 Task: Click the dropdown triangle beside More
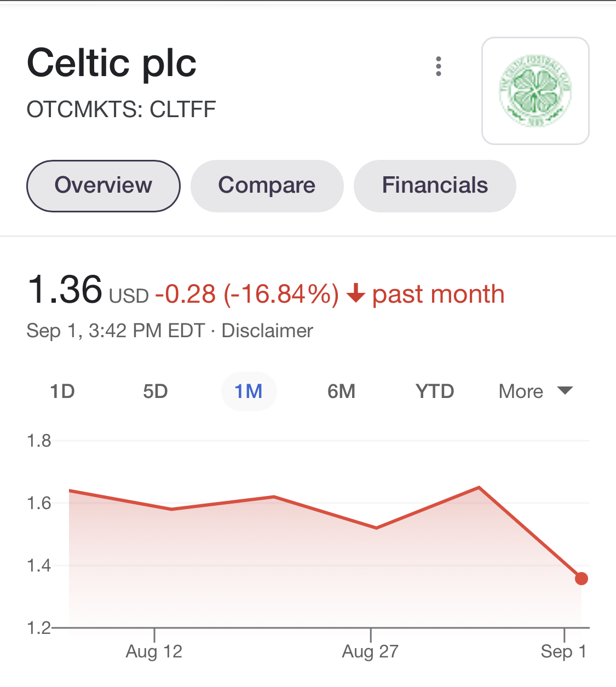coord(565,391)
